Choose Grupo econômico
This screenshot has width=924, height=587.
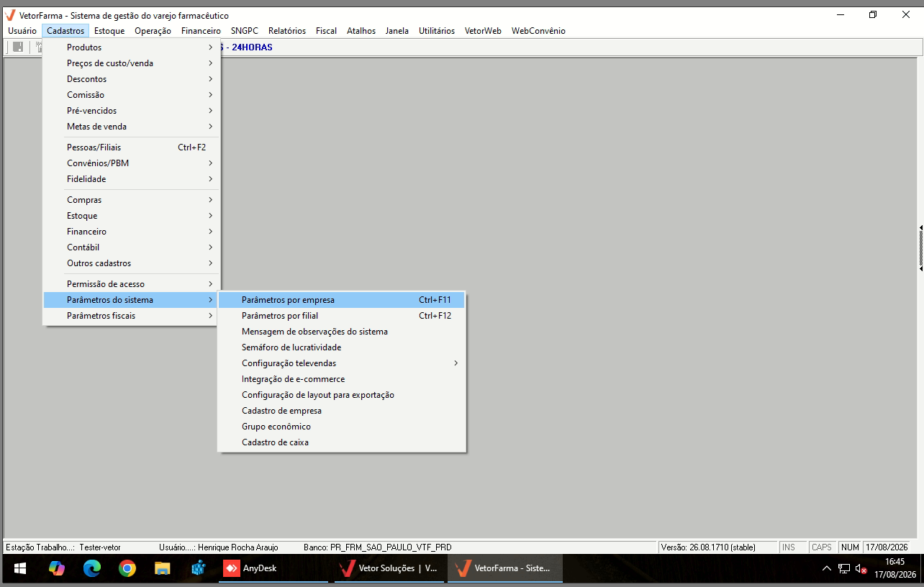point(342,427)
